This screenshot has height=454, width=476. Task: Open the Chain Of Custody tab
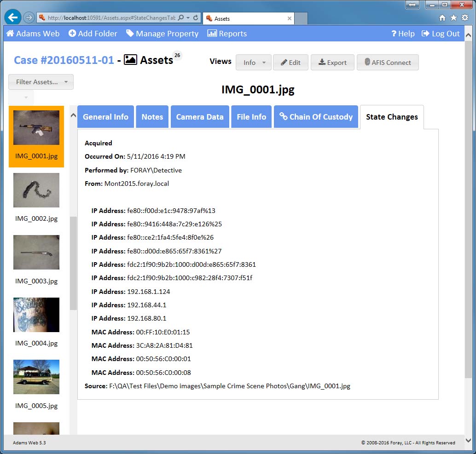pos(316,117)
